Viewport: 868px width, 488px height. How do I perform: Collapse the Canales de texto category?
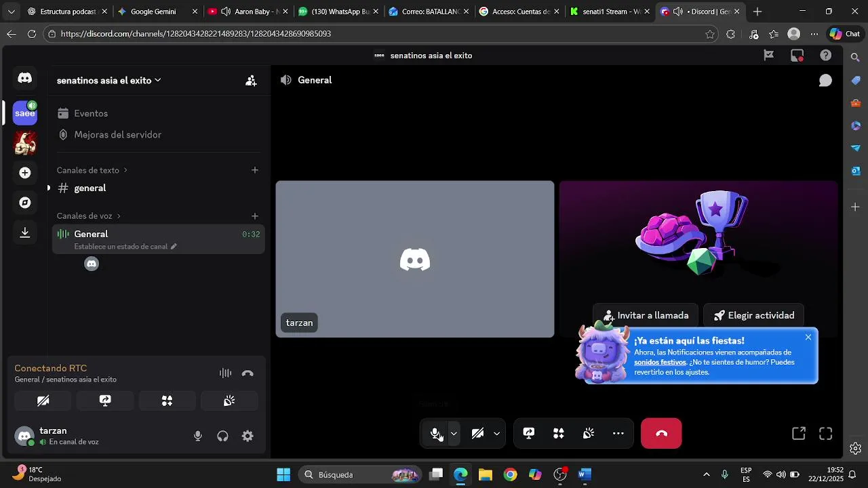(92, 170)
